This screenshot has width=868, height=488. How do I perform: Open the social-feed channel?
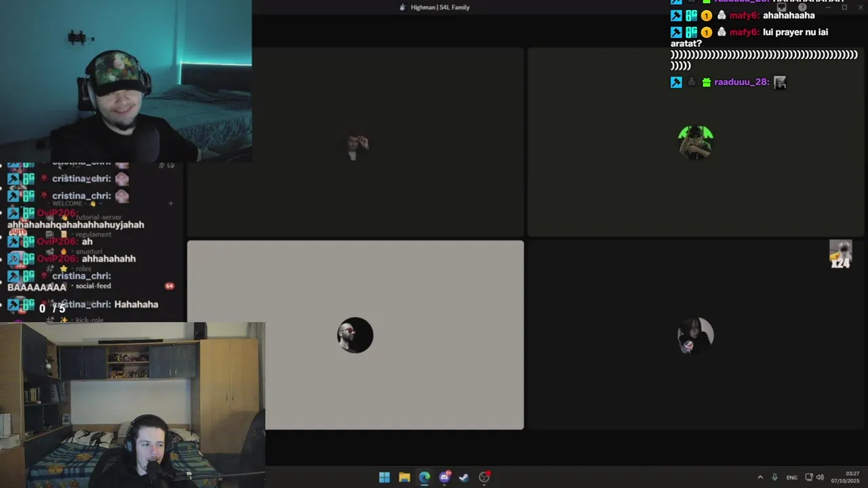tap(93, 286)
